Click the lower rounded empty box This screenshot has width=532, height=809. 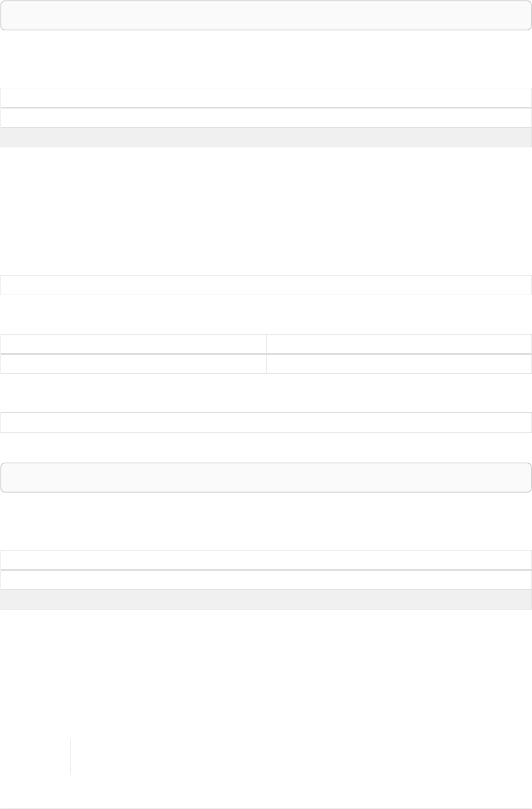(266, 477)
